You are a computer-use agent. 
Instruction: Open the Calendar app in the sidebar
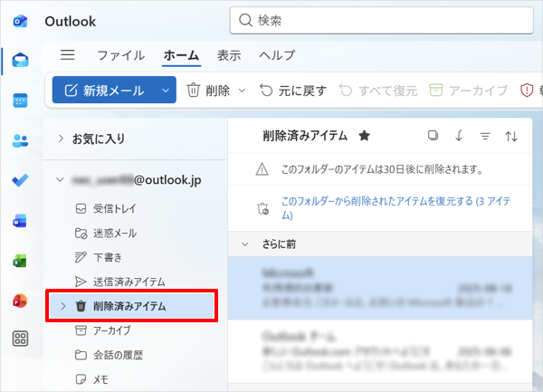tap(21, 100)
